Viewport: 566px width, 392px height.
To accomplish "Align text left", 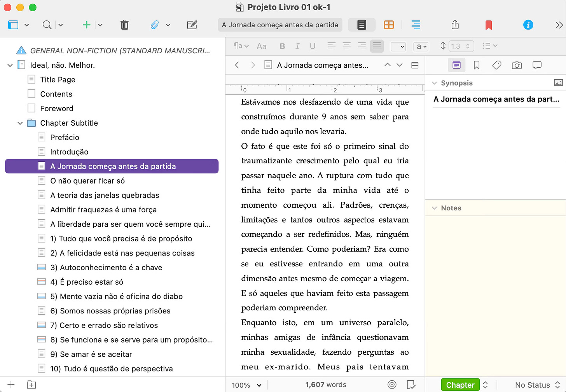I will click(331, 46).
